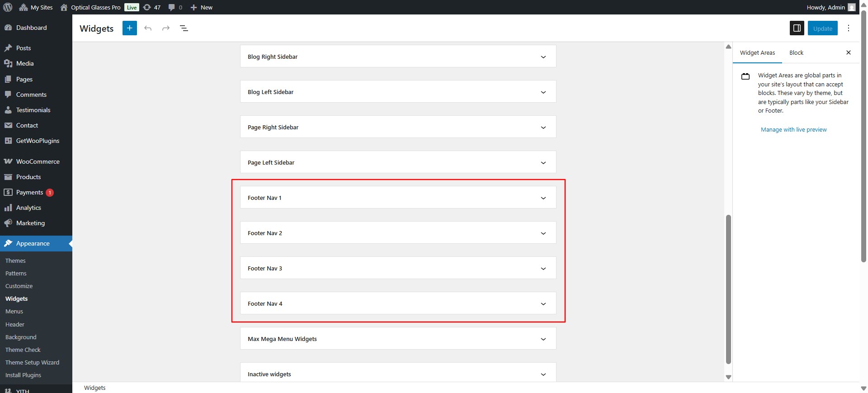Image resolution: width=868 pixels, height=393 pixels.
Task: Close the settings sidebar
Action: click(x=849, y=52)
